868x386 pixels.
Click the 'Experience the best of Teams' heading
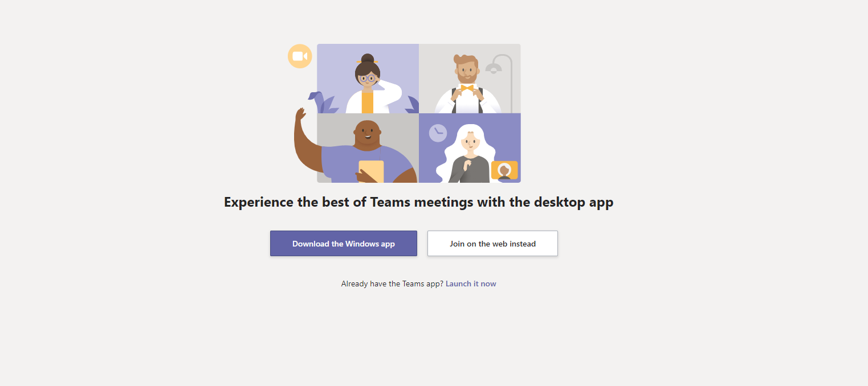coord(418,203)
